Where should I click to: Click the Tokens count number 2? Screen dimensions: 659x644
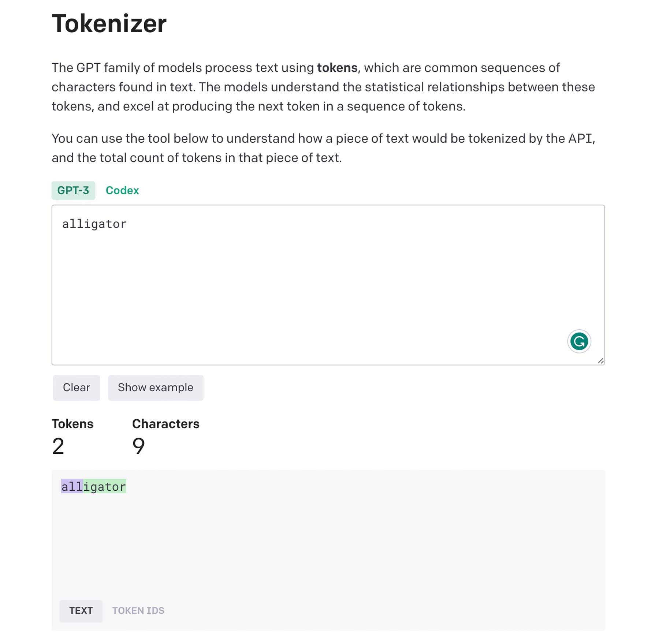pos(58,446)
